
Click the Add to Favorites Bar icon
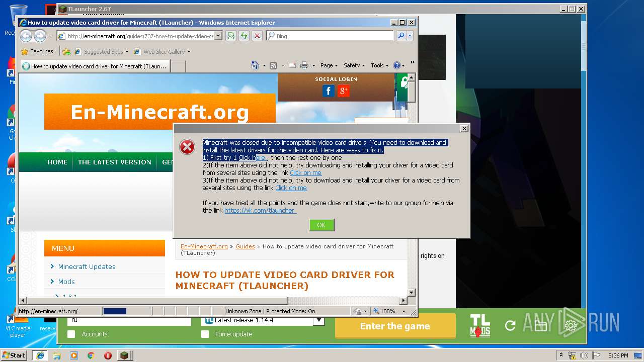pos(66,51)
